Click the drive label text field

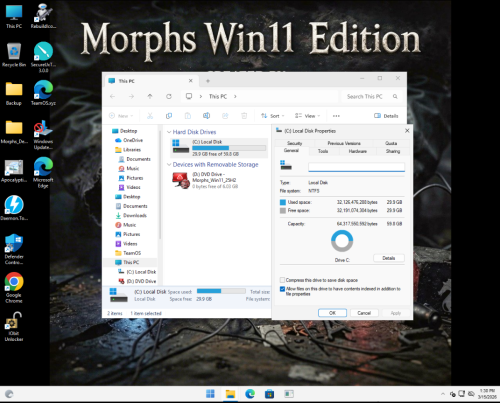(357, 167)
